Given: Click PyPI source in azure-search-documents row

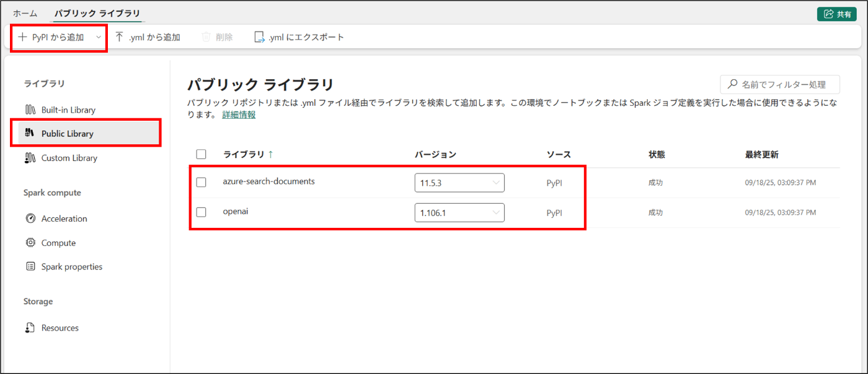Looking at the screenshot, I should 554,183.
